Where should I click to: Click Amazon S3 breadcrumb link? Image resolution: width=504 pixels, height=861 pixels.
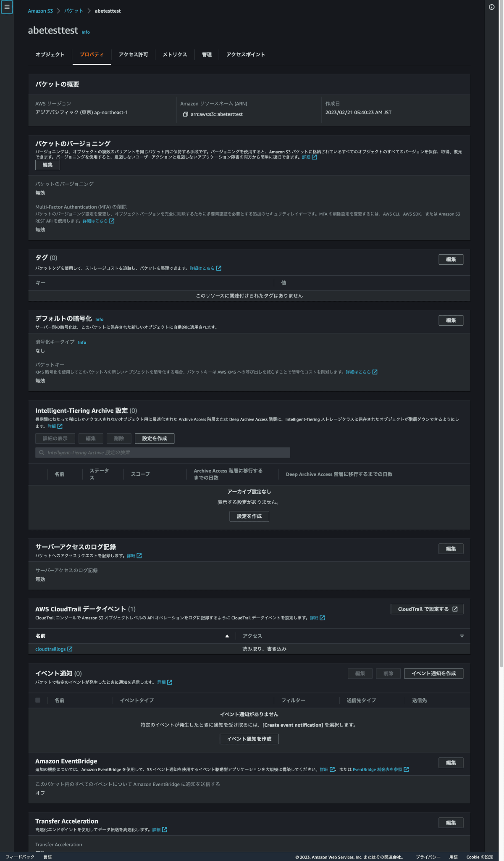pos(40,11)
